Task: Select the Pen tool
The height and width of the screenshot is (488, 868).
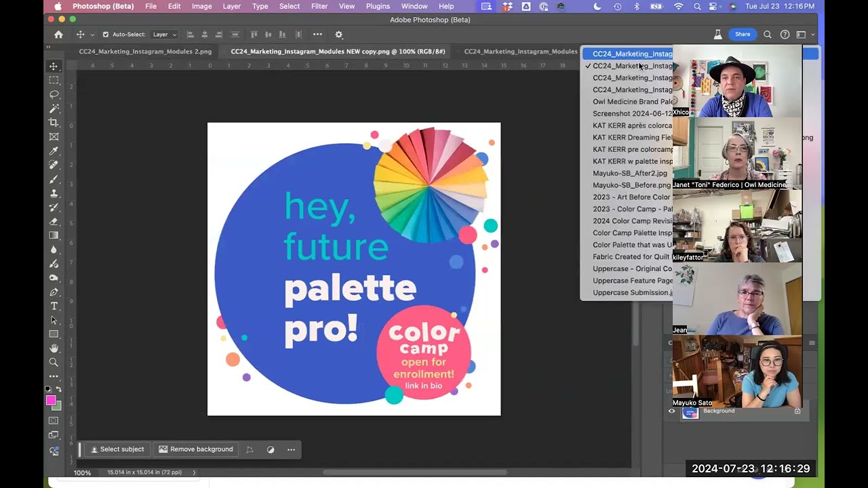Action: tap(54, 292)
